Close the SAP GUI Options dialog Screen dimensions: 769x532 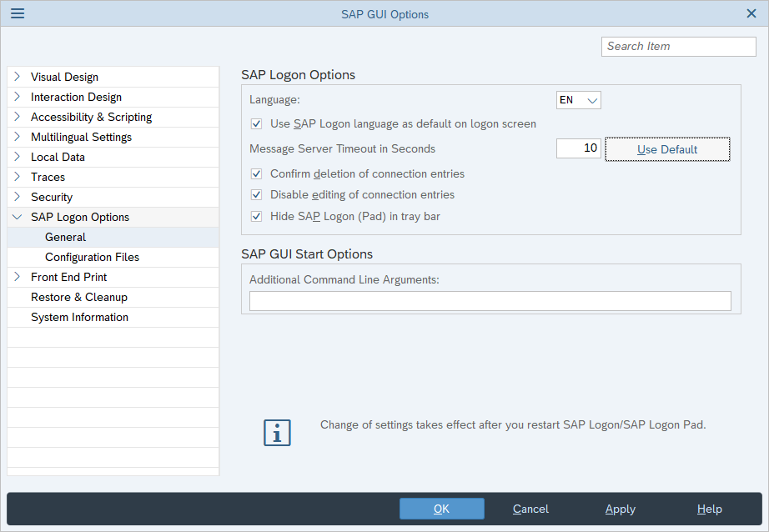751,13
